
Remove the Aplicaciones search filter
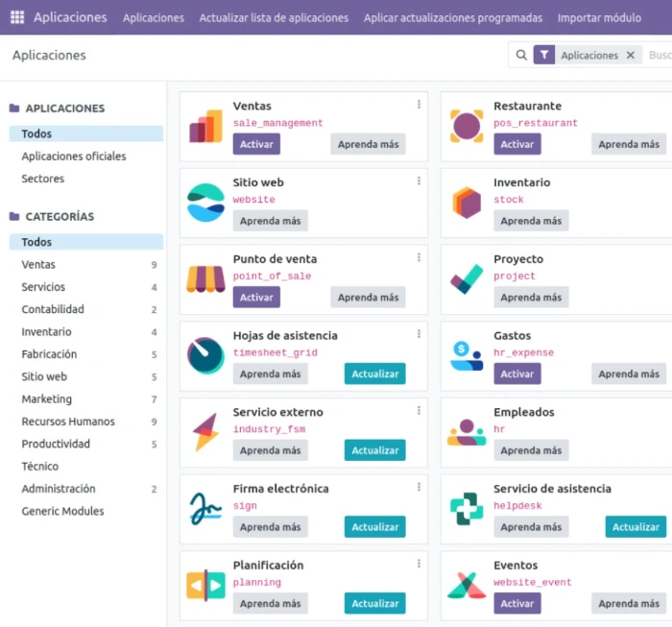[x=631, y=56]
